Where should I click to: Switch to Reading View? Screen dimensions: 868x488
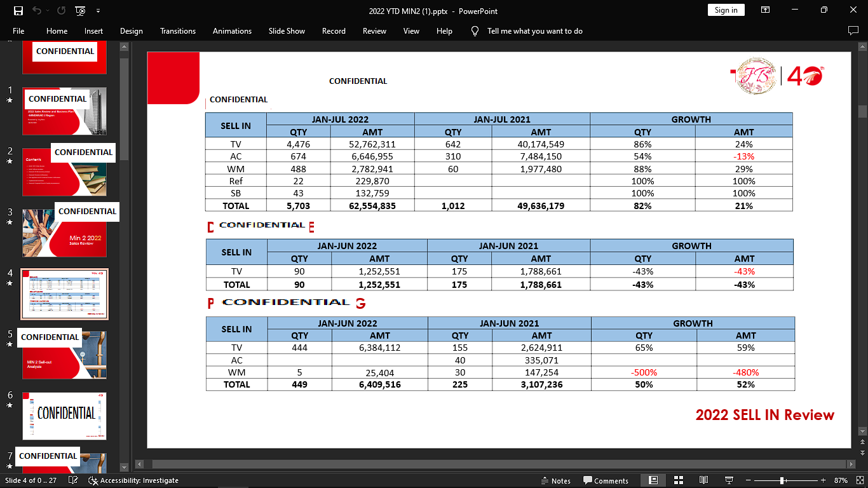703,480
